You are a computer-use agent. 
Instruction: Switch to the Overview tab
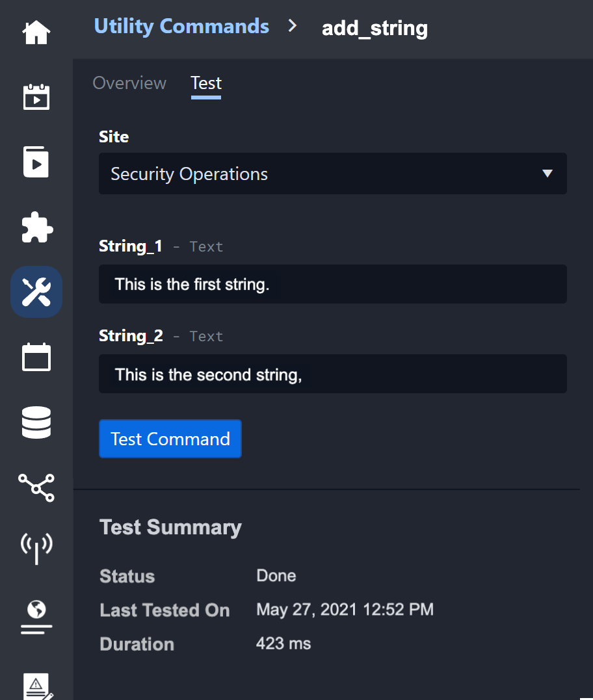coord(129,83)
